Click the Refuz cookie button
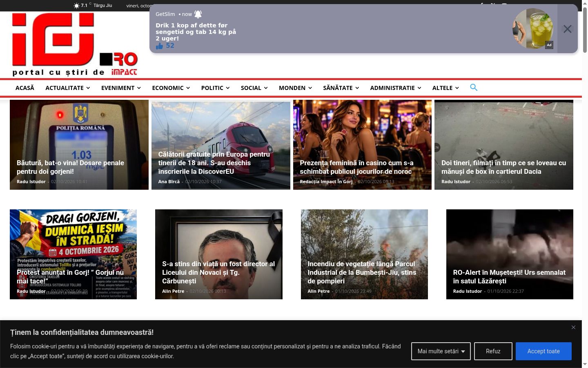 [493, 351]
